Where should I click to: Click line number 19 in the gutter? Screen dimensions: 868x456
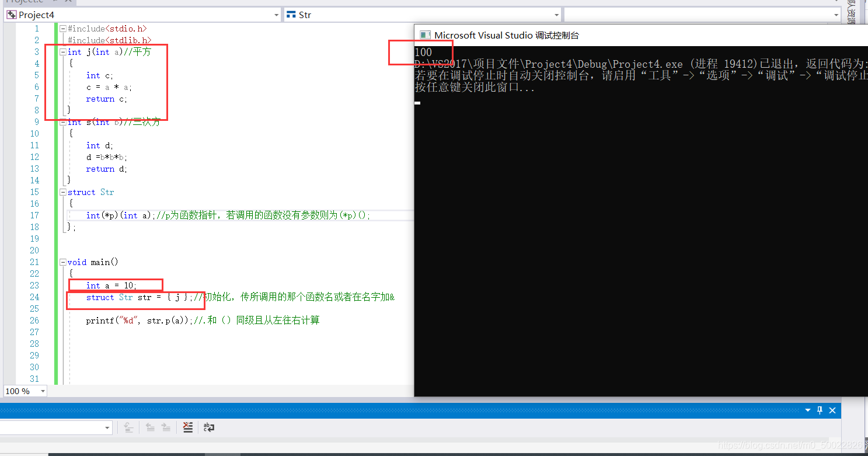[34, 238]
